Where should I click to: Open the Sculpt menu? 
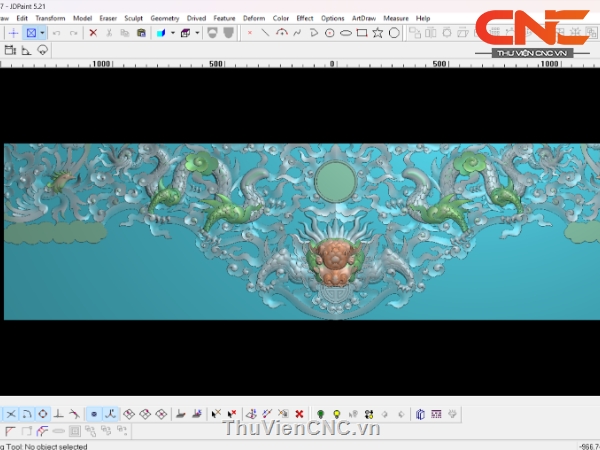[x=133, y=18]
